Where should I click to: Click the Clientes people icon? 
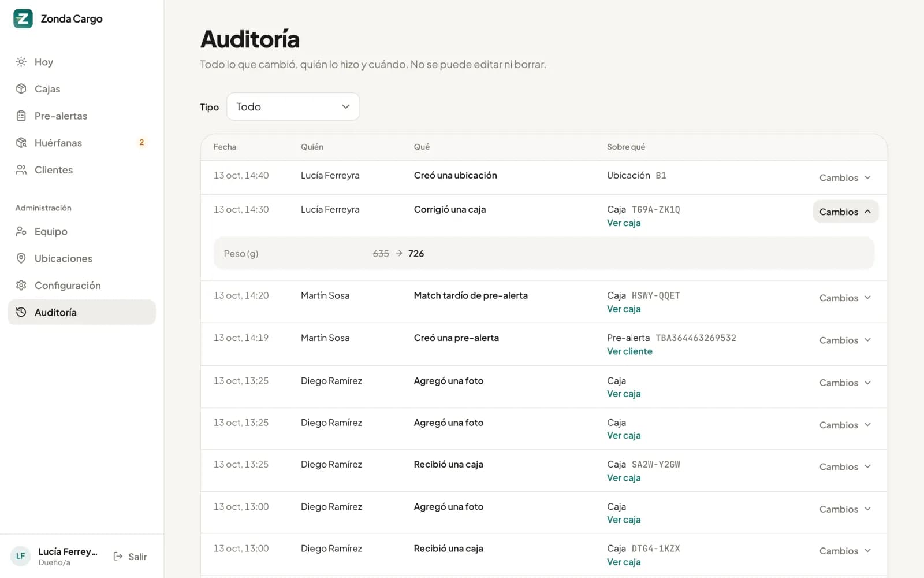point(21,169)
